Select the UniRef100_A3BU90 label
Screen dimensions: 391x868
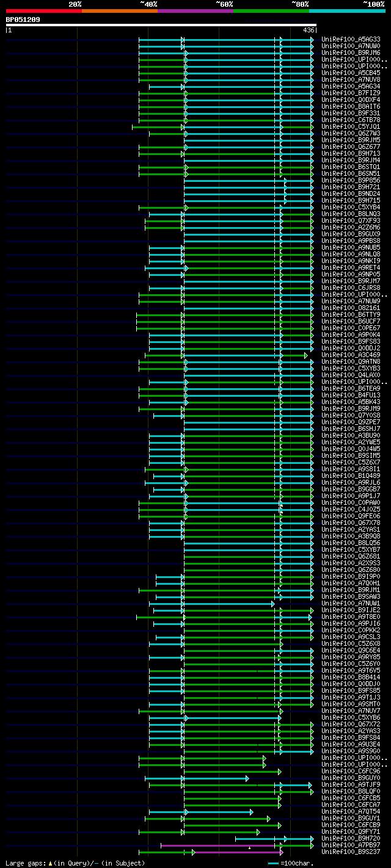(x=350, y=435)
